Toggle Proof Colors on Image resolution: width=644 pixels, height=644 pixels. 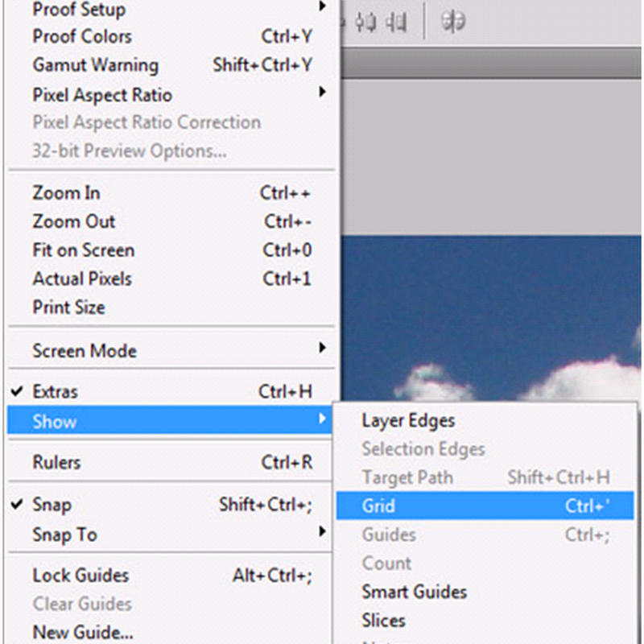point(171,36)
